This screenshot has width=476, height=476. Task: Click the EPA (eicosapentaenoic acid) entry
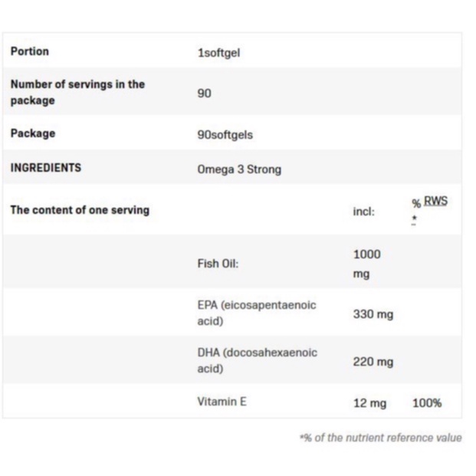(x=256, y=313)
